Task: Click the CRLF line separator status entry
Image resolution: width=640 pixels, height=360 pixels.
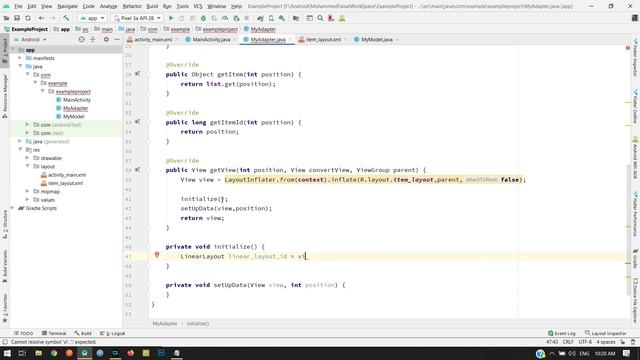Action: tap(568, 342)
